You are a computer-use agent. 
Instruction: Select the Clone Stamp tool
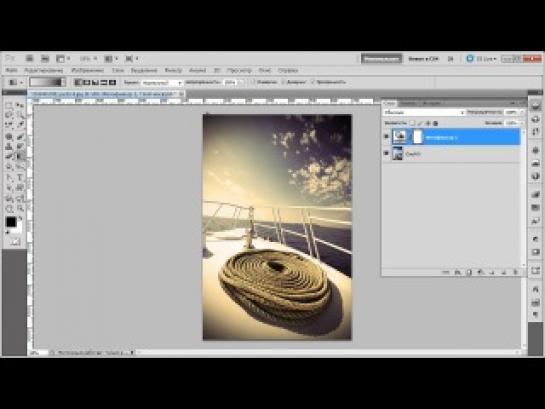click(9, 147)
